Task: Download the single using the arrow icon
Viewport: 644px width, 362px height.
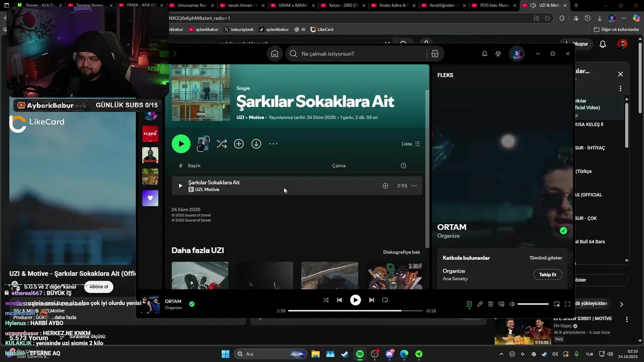Action: pyautogui.click(x=256, y=144)
